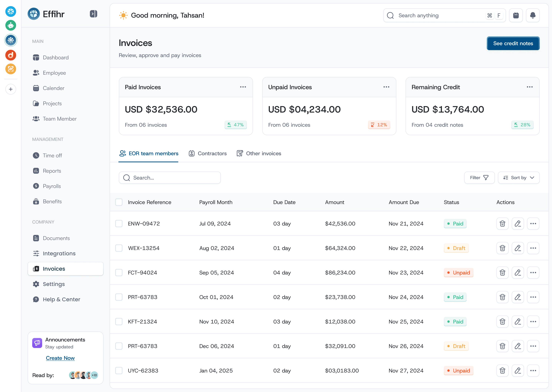Follow the Create Now link
Screen dimensions: 552x392
click(x=60, y=358)
